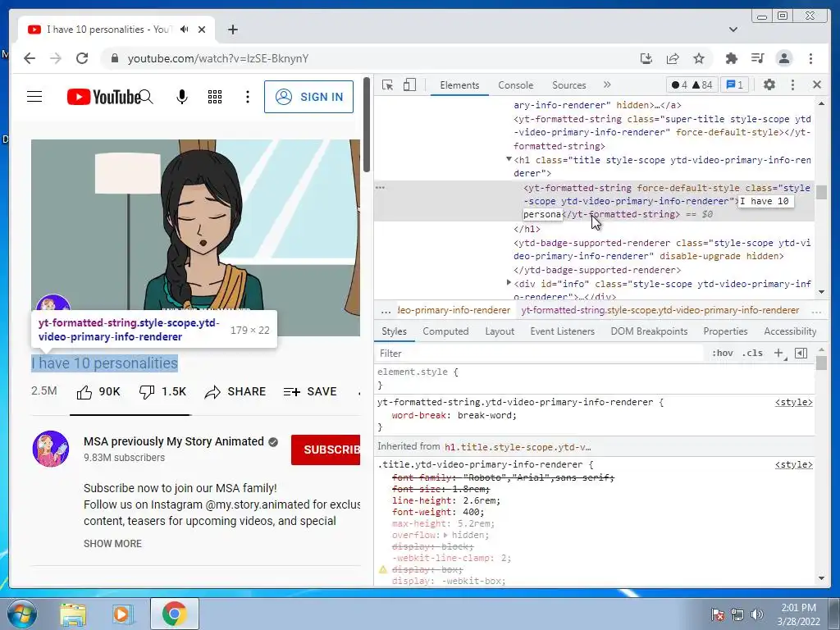Click the browser back arrow

[30, 58]
